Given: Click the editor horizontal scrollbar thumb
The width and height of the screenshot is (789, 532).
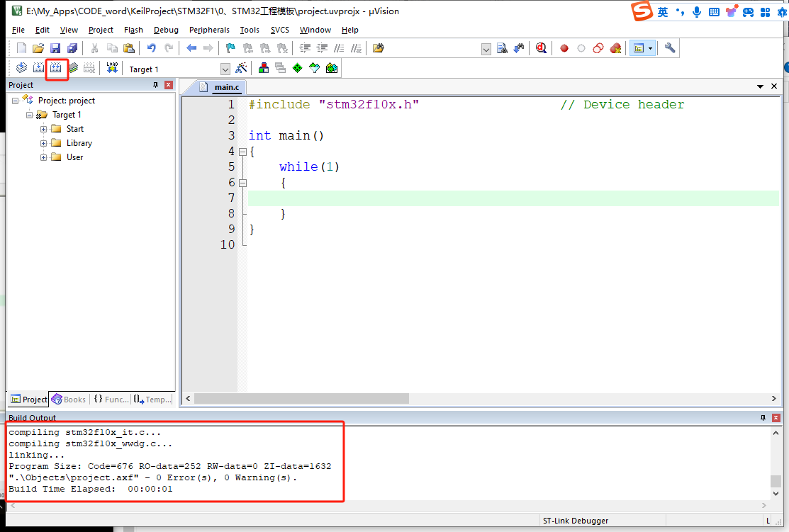Looking at the screenshot, I should click(x=301, y=399).
